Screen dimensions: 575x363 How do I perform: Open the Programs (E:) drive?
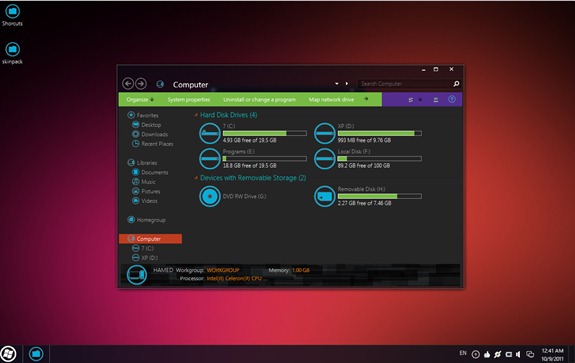[210, 159]
